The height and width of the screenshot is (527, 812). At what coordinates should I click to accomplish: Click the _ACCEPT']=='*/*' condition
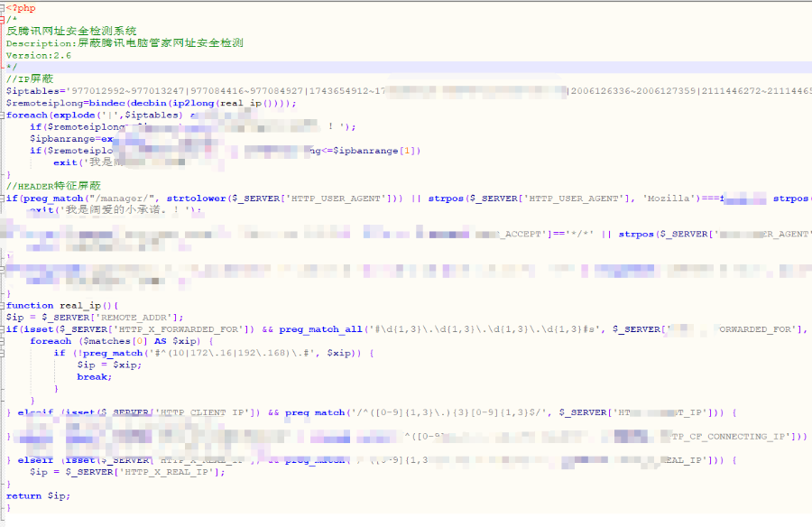(547, 235)
